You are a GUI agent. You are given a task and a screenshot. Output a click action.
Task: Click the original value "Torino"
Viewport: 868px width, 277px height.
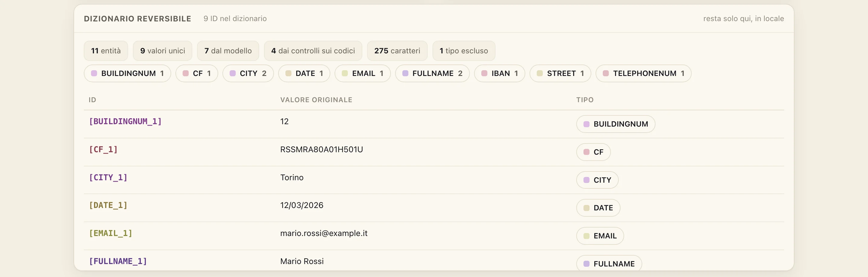[x=292, y=177]
